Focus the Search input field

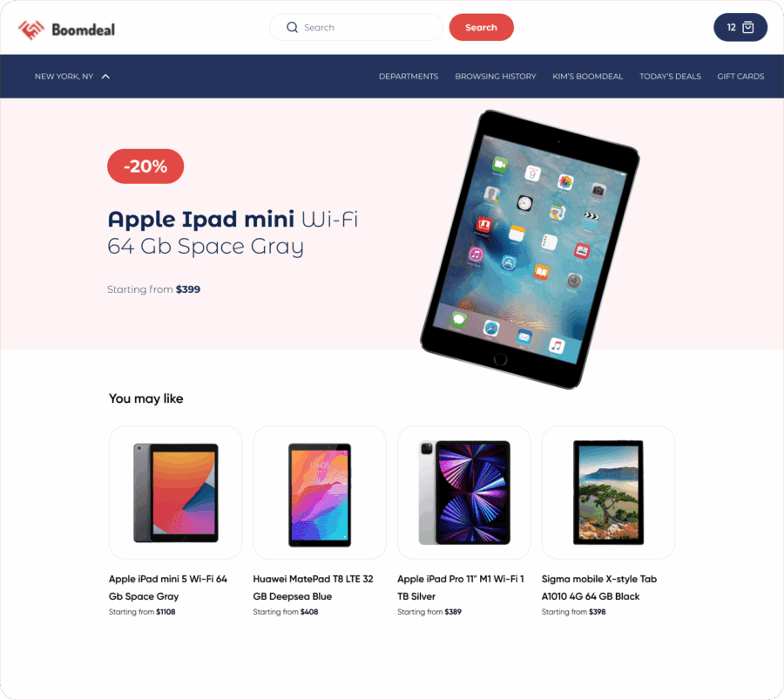click(356, 28)
